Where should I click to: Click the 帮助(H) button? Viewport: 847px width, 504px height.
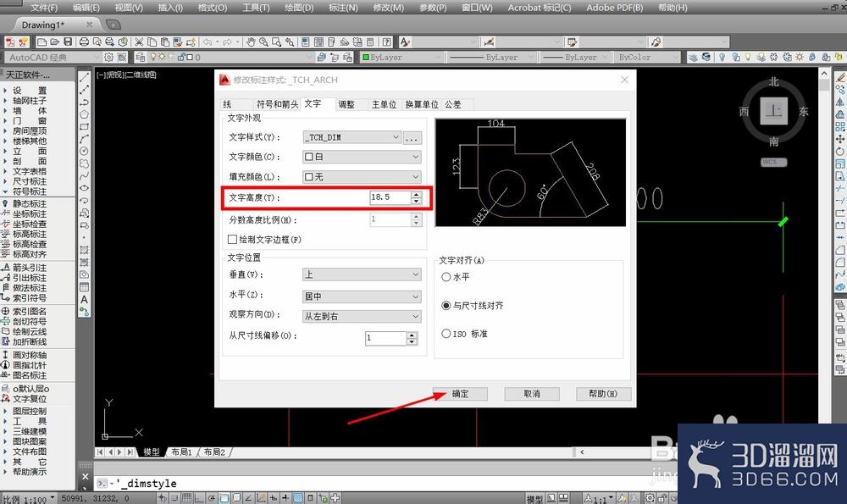[603, 394]
